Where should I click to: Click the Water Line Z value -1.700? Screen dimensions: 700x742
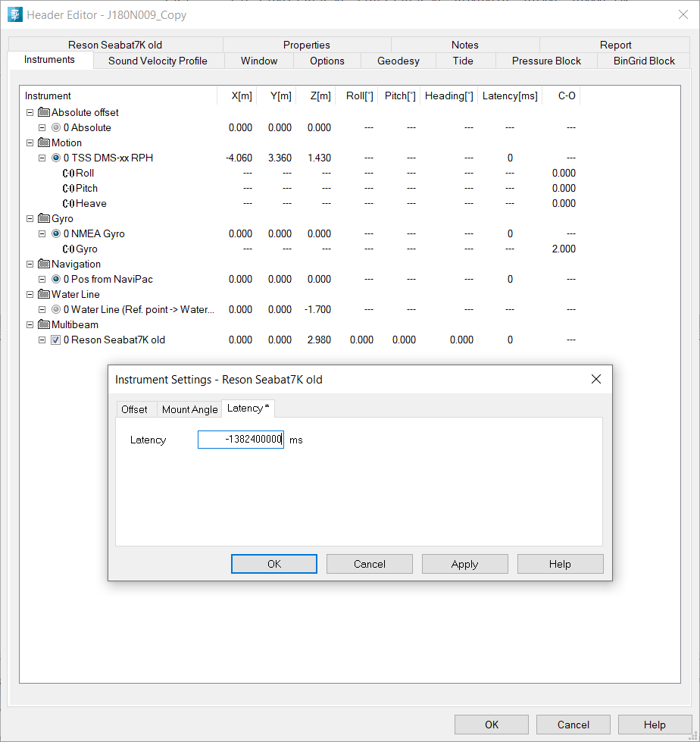click(x=317, y=309)
